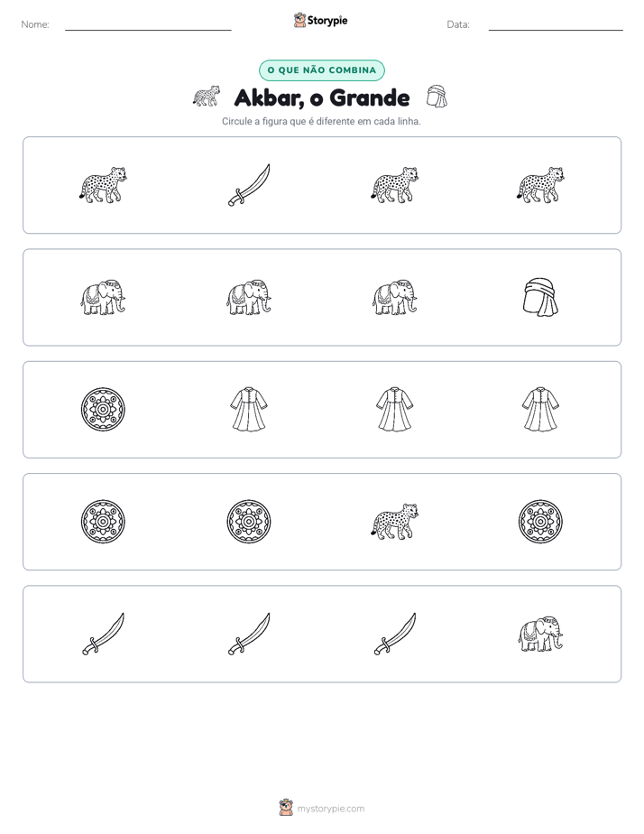Select the first elephant in row two
Screen dimensions: 644x834
(103, 297)
